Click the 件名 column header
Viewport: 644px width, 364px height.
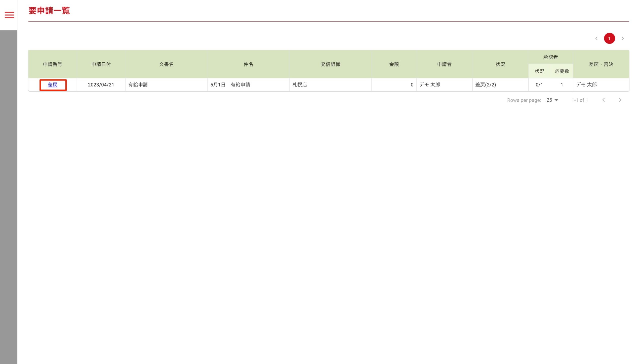(x=248, y=64)
